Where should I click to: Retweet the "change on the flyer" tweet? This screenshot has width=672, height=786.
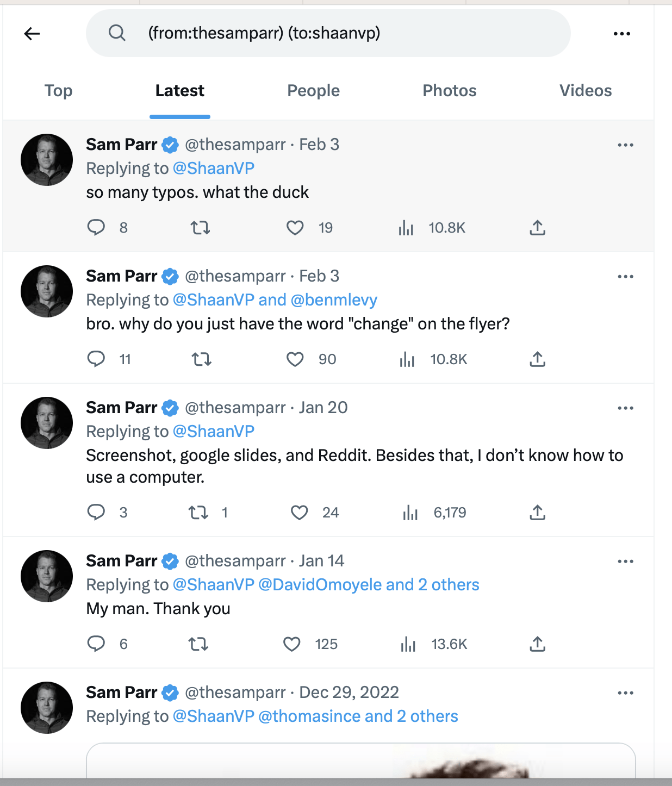[202, 359]
